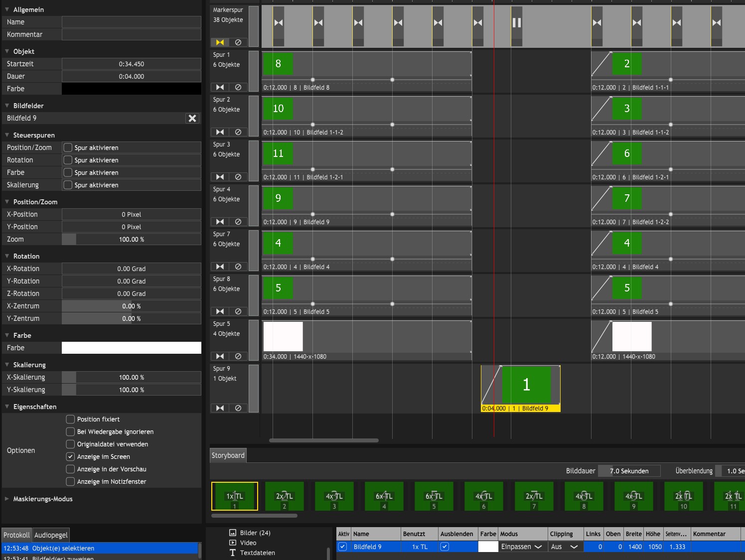Click the disable icon on Spur 4
Image resolution: width=745 pixels, height=560 pixels.
(x=238, y=222)
